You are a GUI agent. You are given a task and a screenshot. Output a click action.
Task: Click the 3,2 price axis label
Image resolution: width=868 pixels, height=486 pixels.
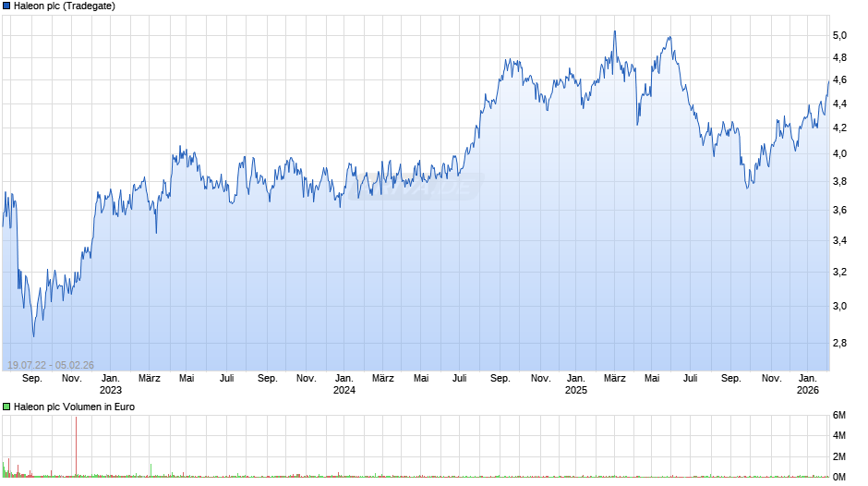pyautogui.click(x=839, y=272)
